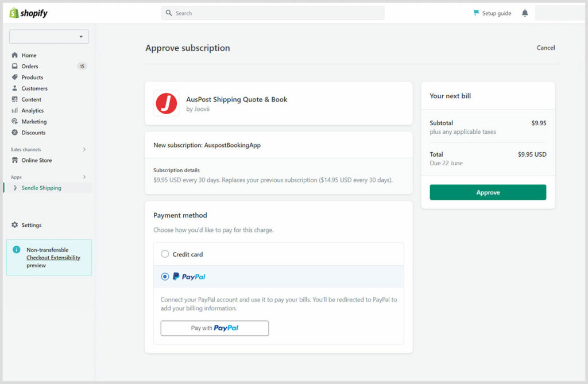Go to Home in sidebar
This screenshot has height=384, width=588.
(29, 55)
